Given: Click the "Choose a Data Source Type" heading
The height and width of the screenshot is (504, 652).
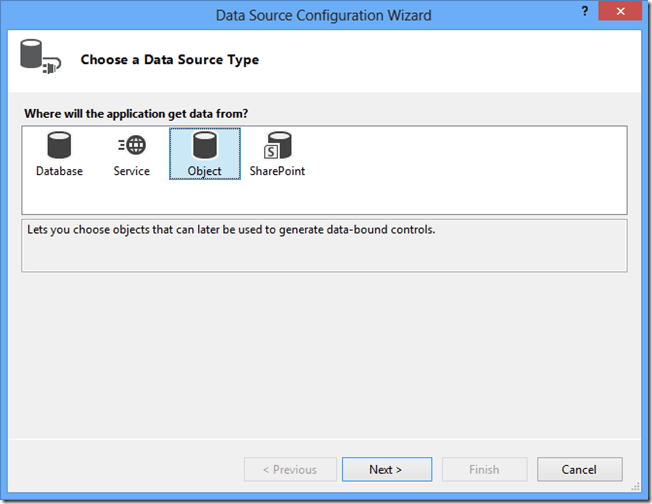Looking at the screenshot, I should coord(169,60).
